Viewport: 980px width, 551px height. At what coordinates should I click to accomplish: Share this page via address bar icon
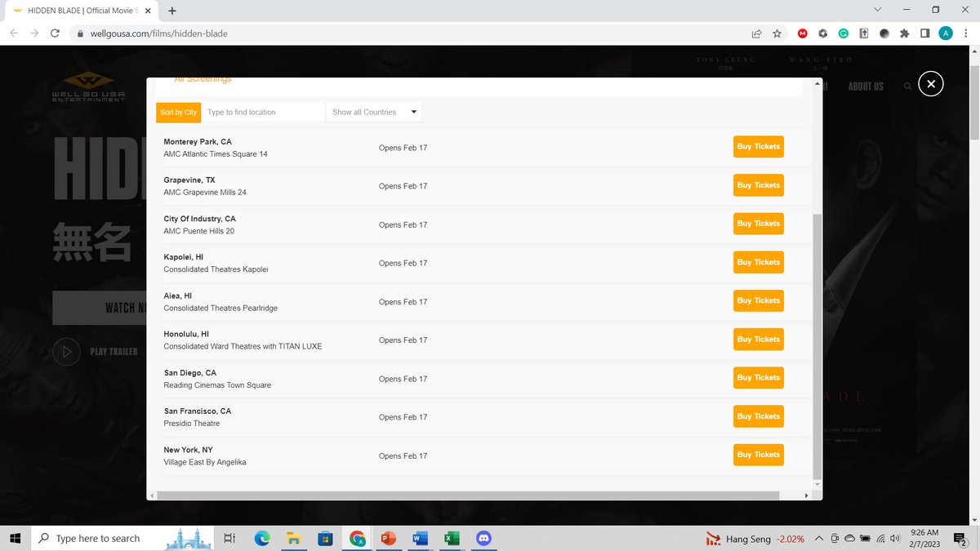(x=757, y=33)
